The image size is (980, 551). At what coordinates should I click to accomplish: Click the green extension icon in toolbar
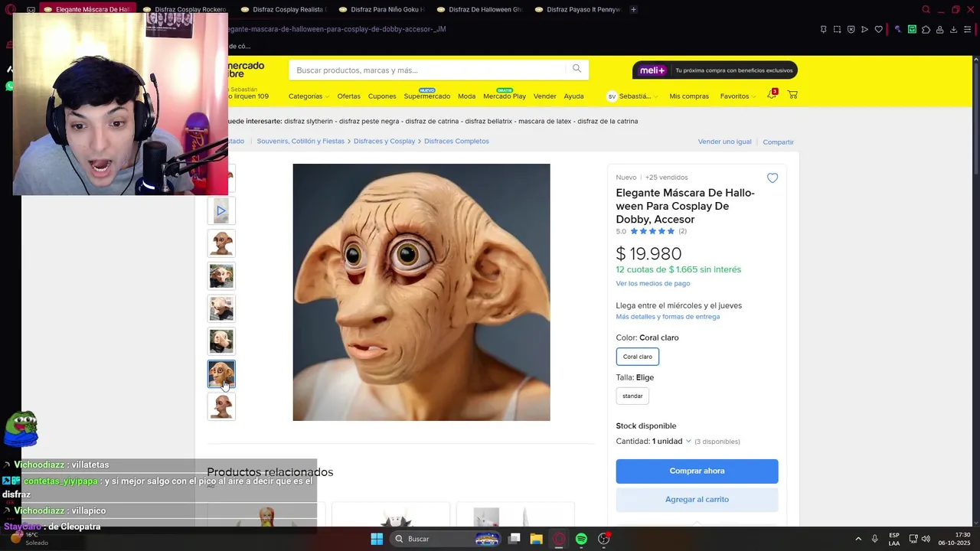click(912, 29)
